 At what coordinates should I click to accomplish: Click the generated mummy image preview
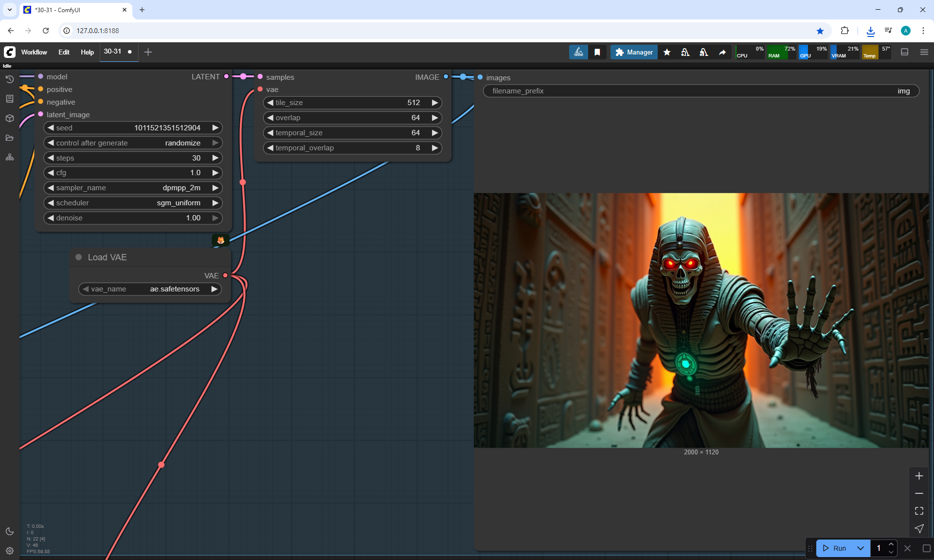coord(700,320)
